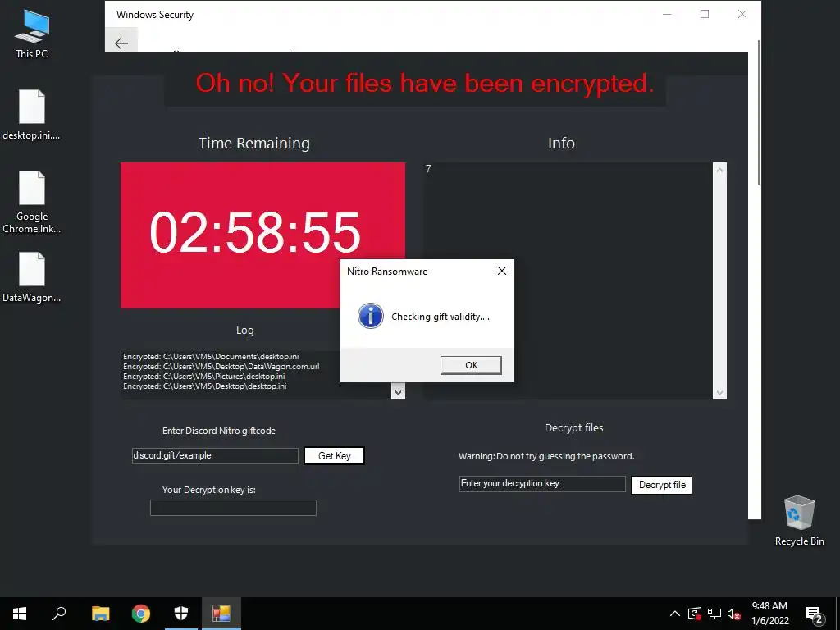Open network status tray icon
This screenshot has width=840, height=630.
(714, 614)
